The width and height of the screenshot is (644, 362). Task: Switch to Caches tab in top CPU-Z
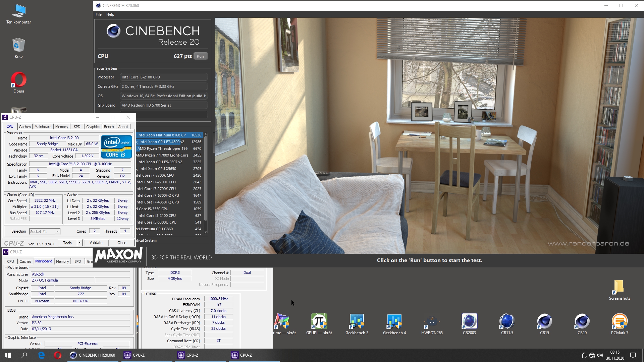point(25,127)
